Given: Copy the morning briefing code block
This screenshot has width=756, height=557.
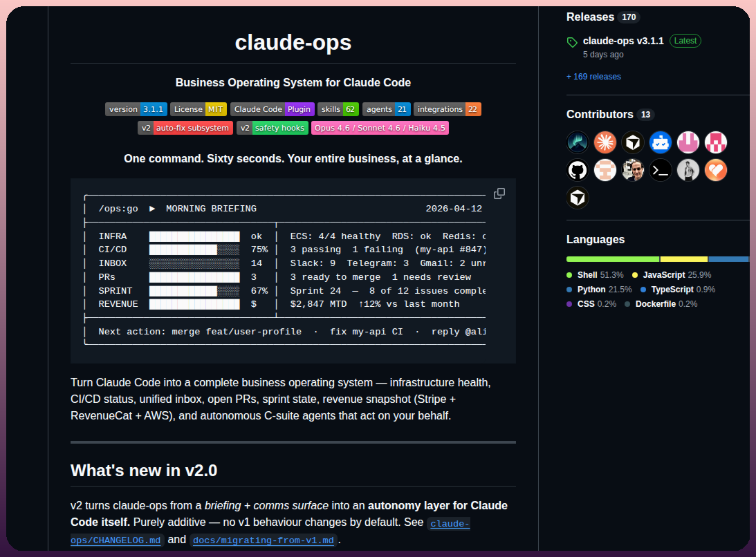Looking at the screenshot, I should pyautogui.click(x=499, y=193).
